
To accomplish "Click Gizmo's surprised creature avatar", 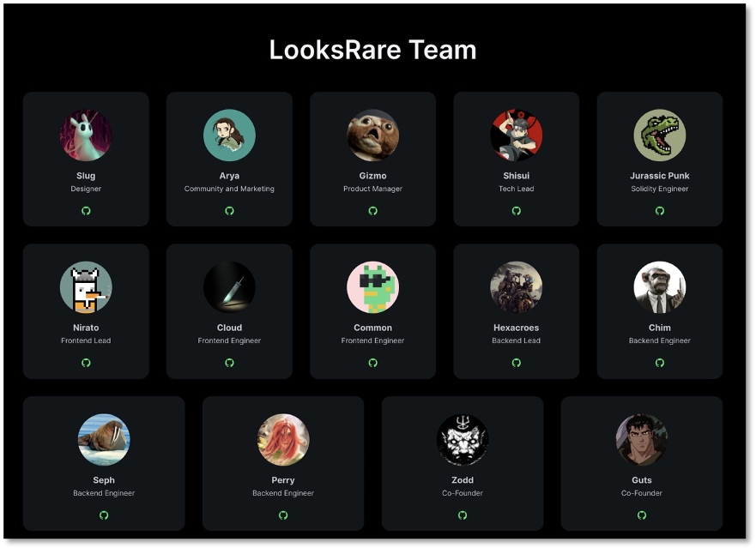I will pos(372,135).
